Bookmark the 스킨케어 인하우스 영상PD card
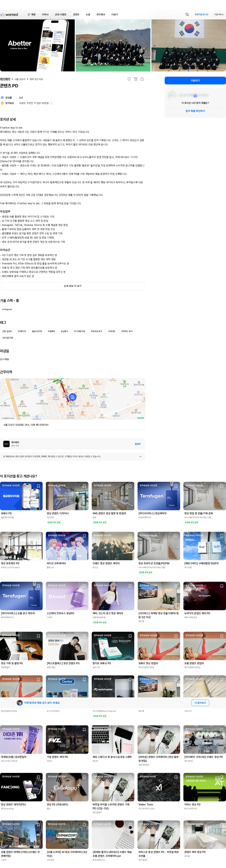Viewport: 226px width, 868px height. [84, 586]
